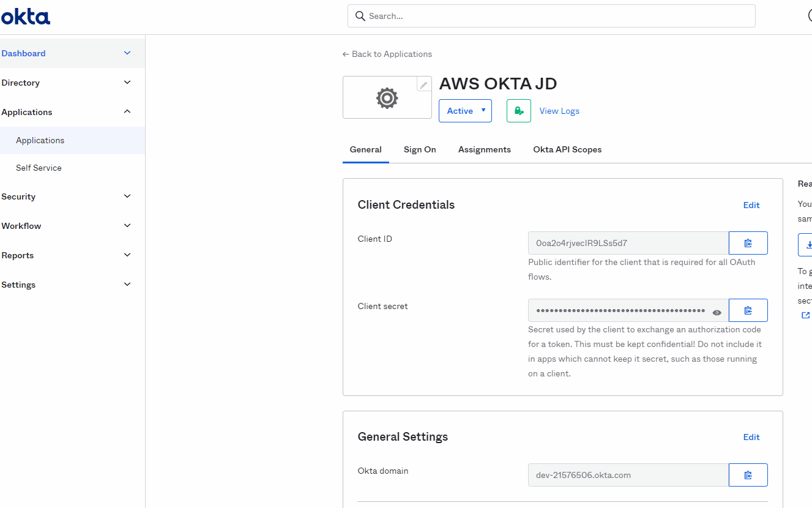
Task: Click the search magnifier icon
Action: [360, 16]
